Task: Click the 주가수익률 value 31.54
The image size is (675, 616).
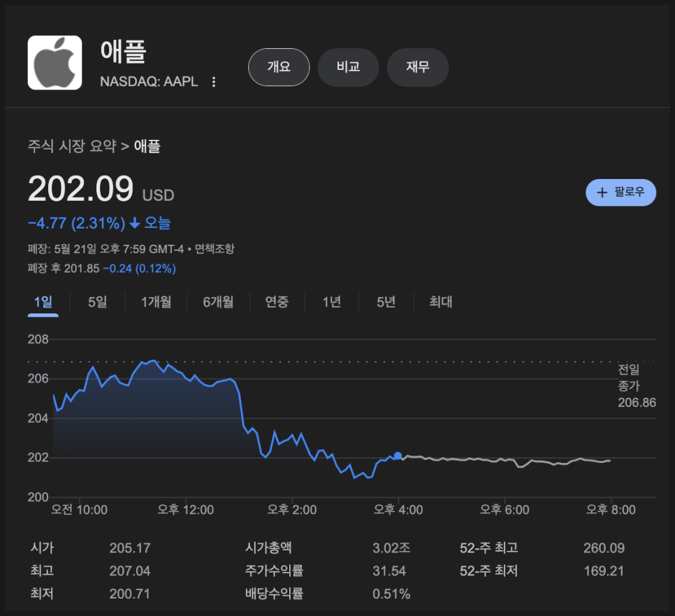Action: 389,571
